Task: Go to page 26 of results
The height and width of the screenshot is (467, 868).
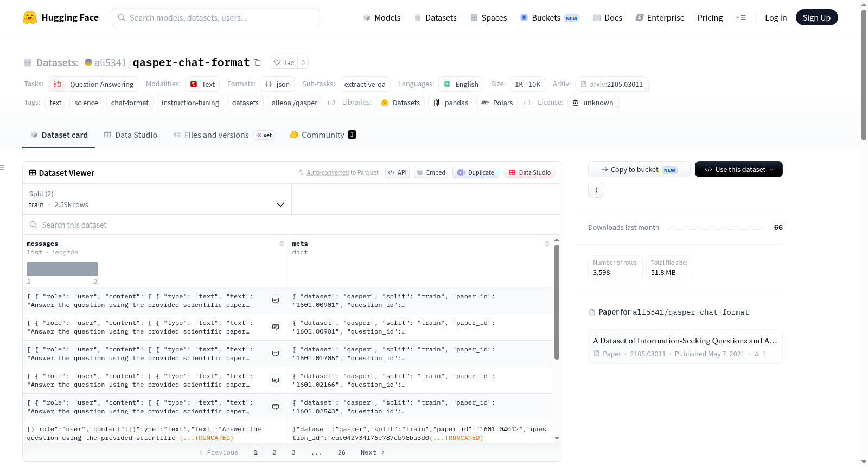Action: point(341,452)
